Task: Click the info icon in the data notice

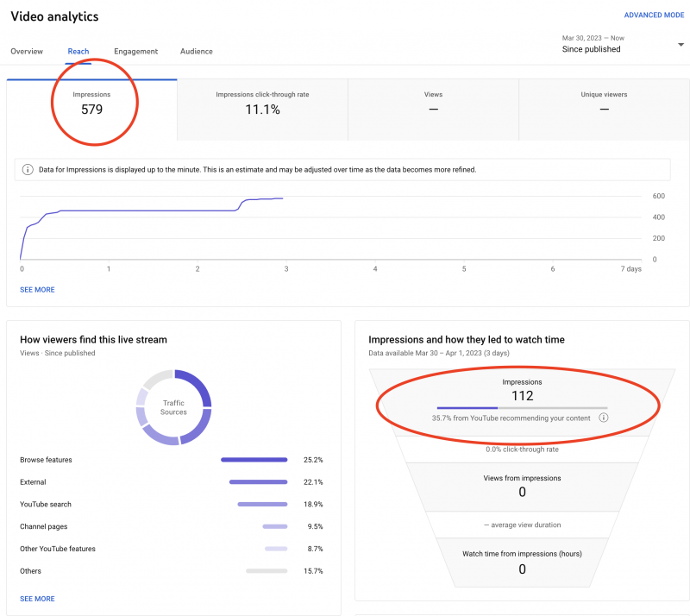Action: pos(28,170)
